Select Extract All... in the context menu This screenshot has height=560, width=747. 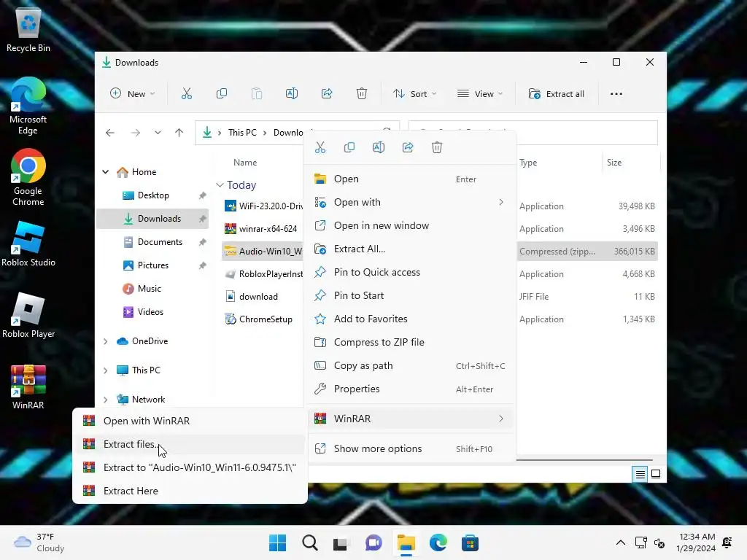click(409, 249)
